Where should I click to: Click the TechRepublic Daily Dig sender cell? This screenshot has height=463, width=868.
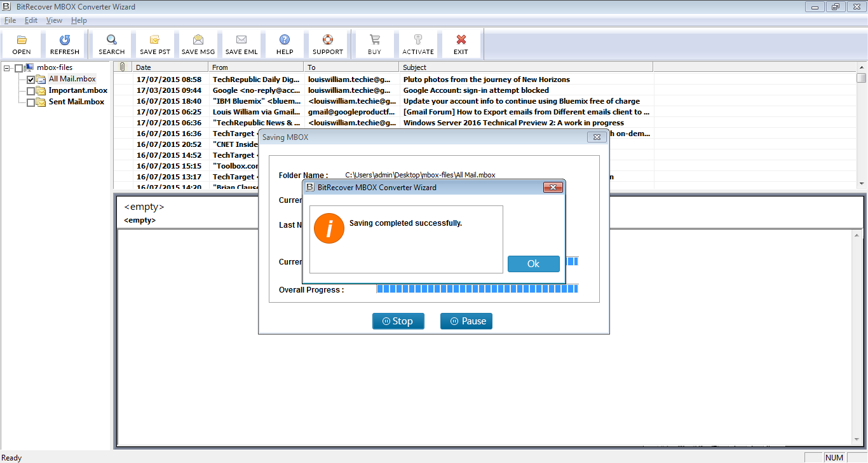tap(256, 79)
